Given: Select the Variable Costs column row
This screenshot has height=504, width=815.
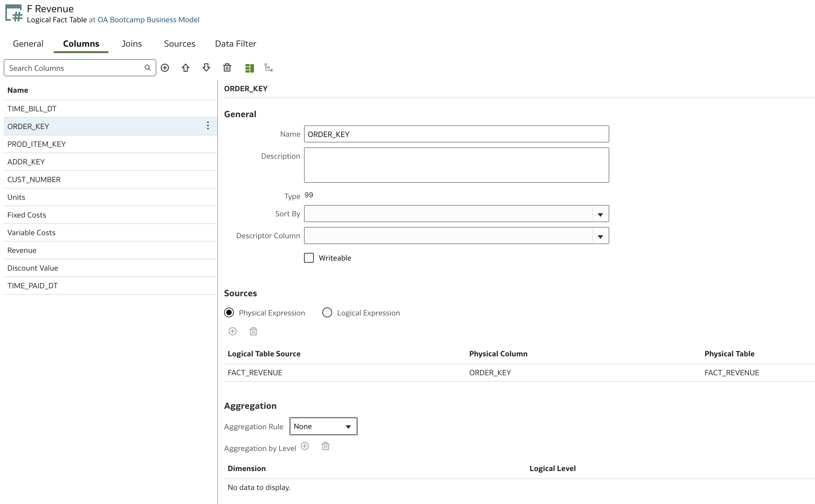Looking at the screenshot, I should [x=110, y=232].
